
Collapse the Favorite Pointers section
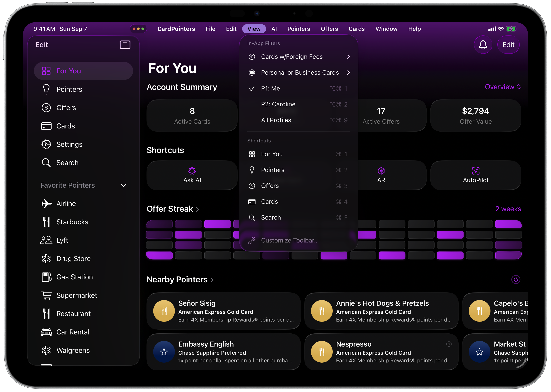pyautogui.click(x=123, y=185)
